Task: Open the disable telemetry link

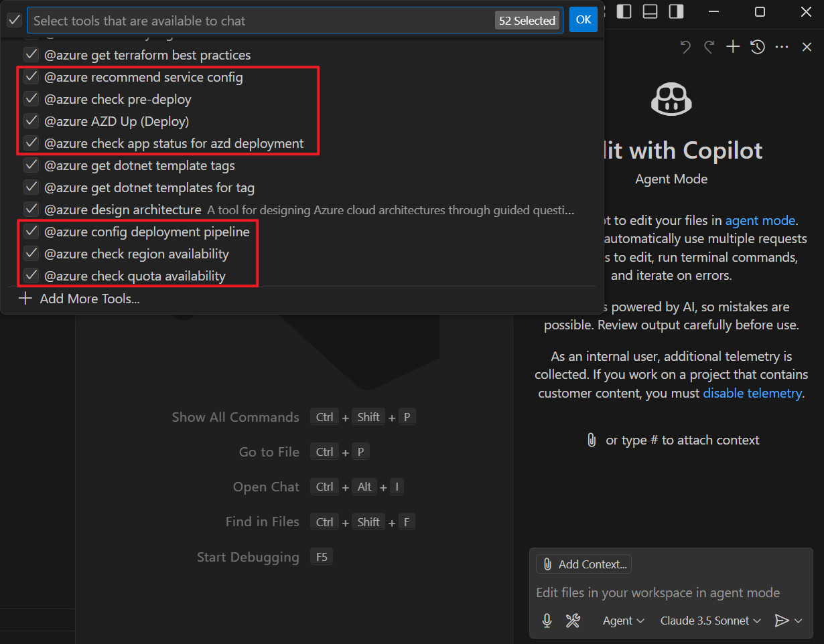Action: click(752, 394)
